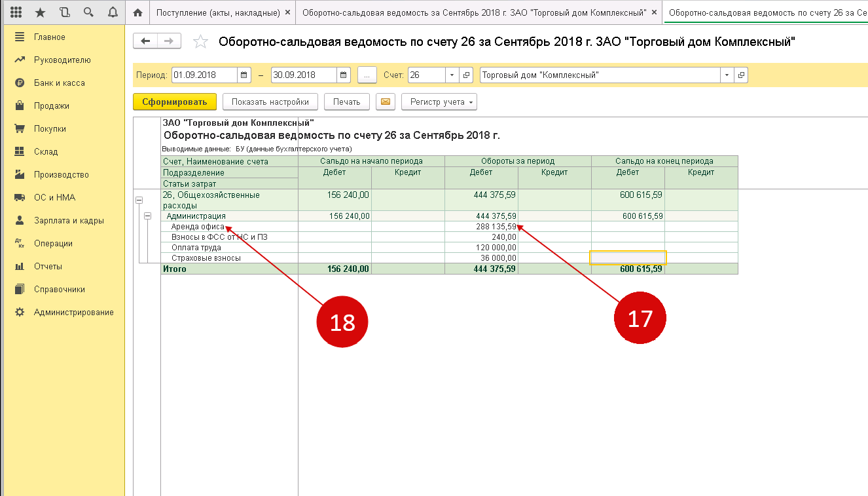
Task: Click the search magnifier icon
Action: [88, 12]
